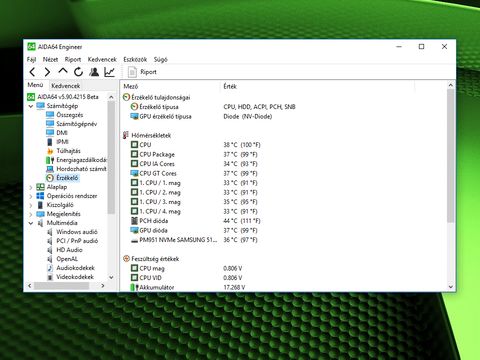Open the Riport menu in menu bar
Viewport: 480px width, 360px height.
(73, 59)
